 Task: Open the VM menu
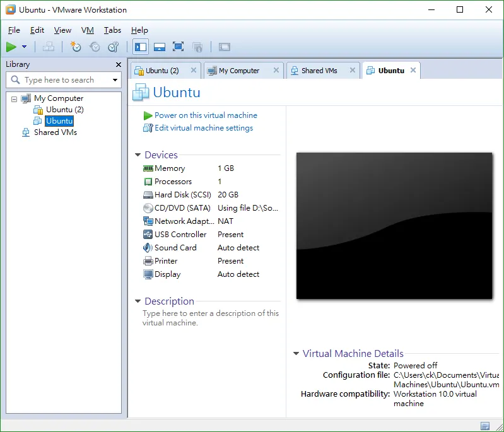point(88,30)
